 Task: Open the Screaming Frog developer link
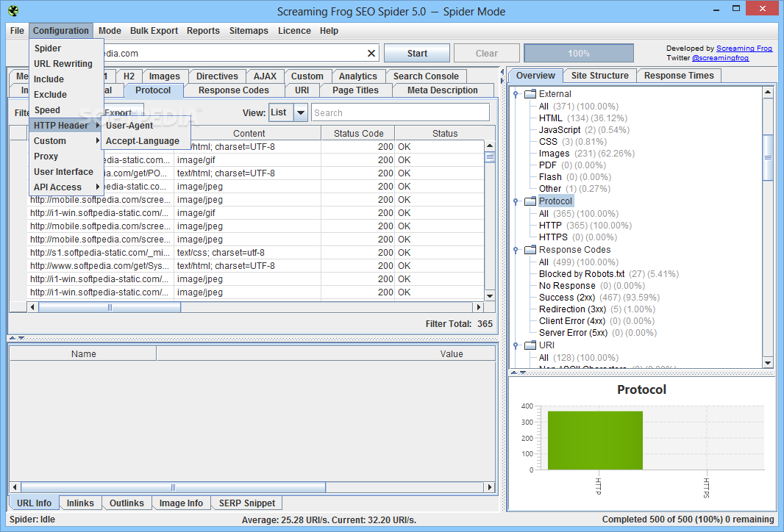(744, 48)
